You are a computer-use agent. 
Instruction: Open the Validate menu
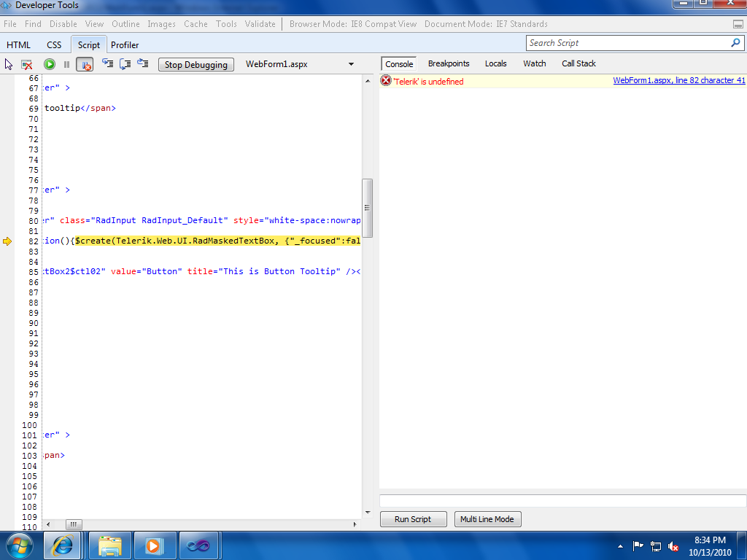(x=260, y=24)
